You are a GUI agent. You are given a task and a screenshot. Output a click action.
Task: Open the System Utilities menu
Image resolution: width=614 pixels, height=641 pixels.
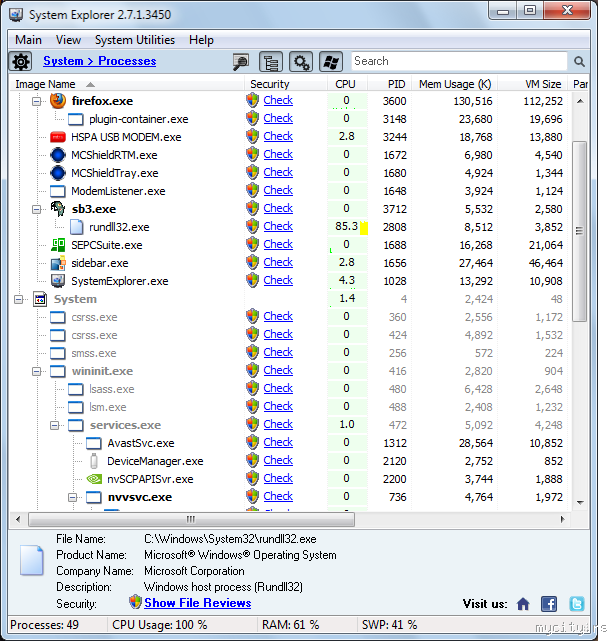(x=135, y=40)
